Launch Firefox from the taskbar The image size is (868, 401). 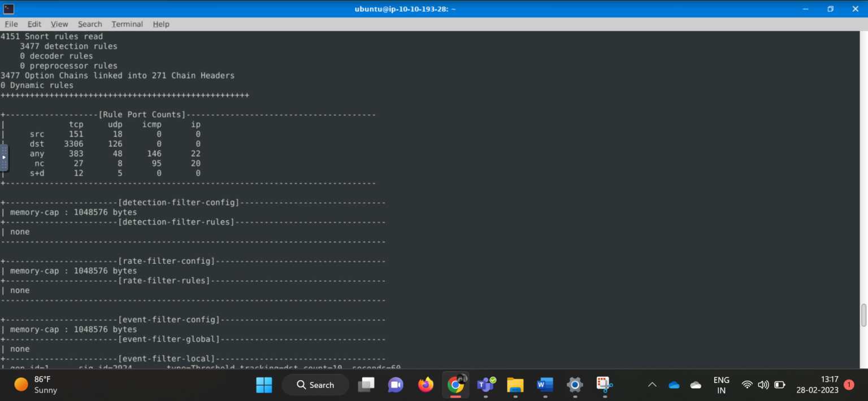click(x=426, y=385)
